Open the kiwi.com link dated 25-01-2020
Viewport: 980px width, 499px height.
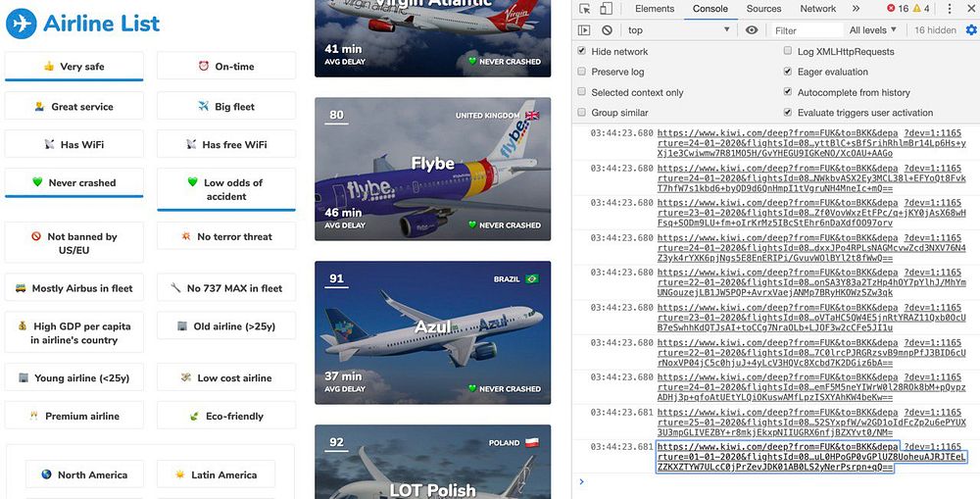click(811, 423)
